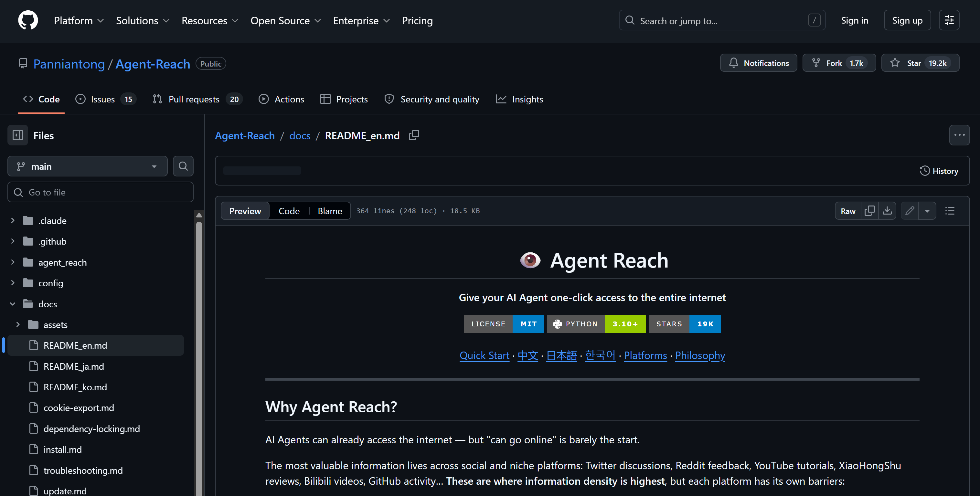Open the Open Source menu

tap(286, 20)
